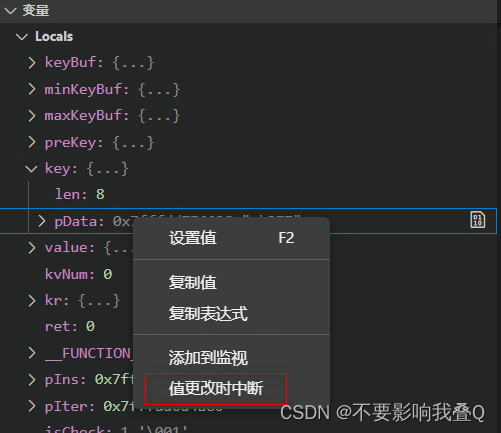Collapse the 变量 section chevron
Screen dimensions: 501x433
[x=10, y=11]
